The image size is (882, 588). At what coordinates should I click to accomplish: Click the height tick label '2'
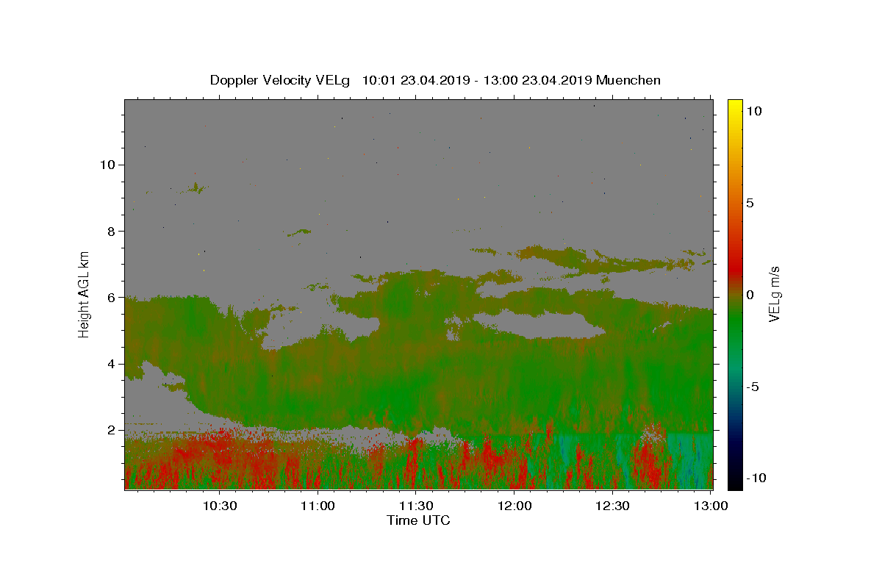pos(112,430)
